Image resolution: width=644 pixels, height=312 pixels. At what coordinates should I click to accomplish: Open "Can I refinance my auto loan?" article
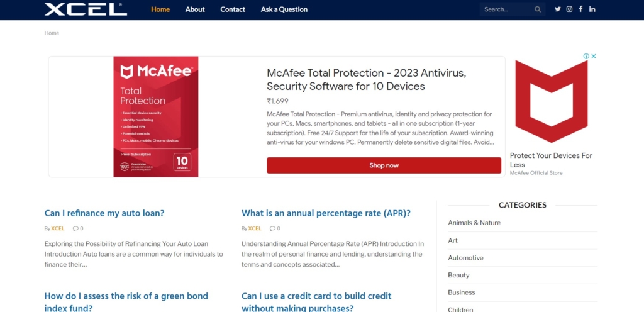(x=104, y=213)
